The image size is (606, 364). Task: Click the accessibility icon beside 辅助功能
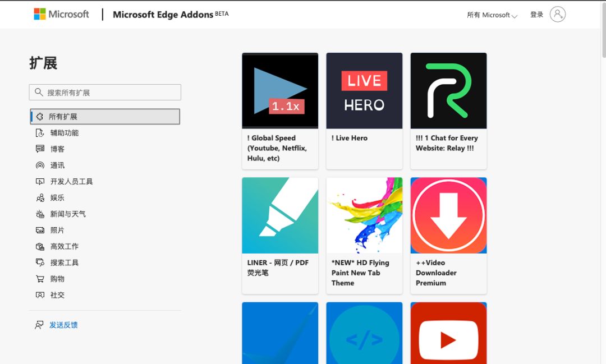click(40, 133)
